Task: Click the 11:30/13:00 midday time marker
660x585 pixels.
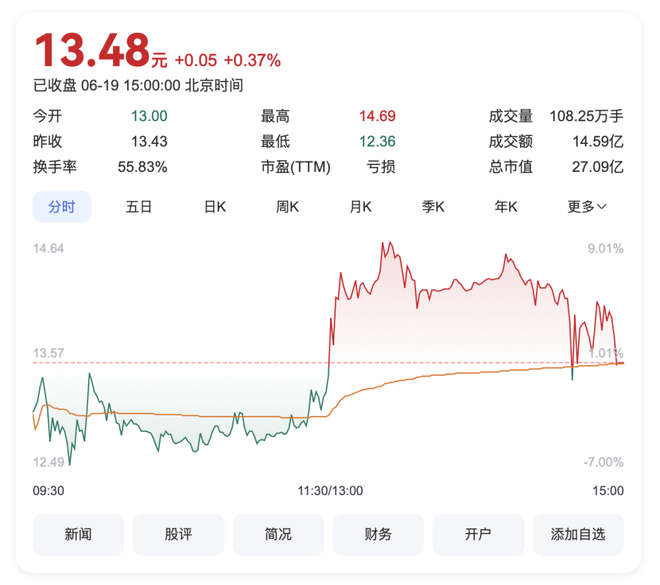Action: [x=330, y=491]
